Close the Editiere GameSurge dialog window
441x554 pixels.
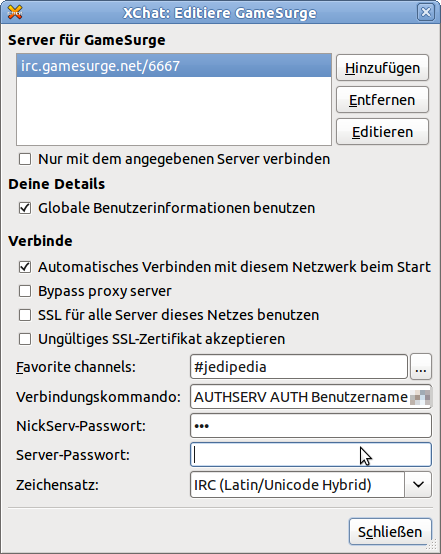426,12
